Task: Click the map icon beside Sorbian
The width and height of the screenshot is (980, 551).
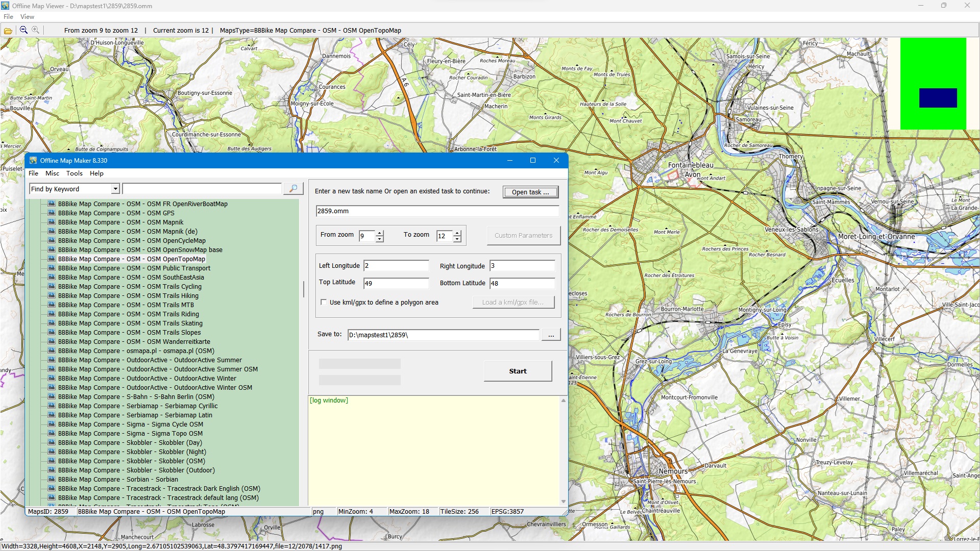Action: click(x=52, y=479)
